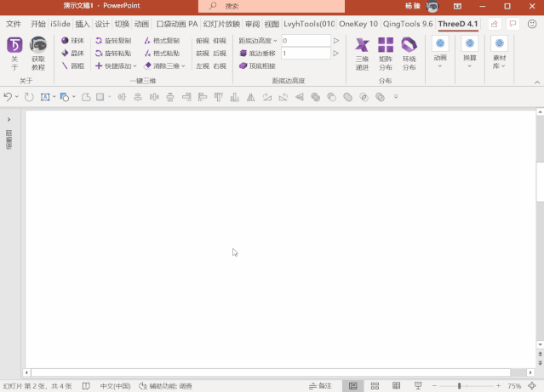The width and height of the screenshot is (544, 392).
Task: Click the shapes icon in quick toolbar
Action: pyautogui.click(x=65, y=97)
